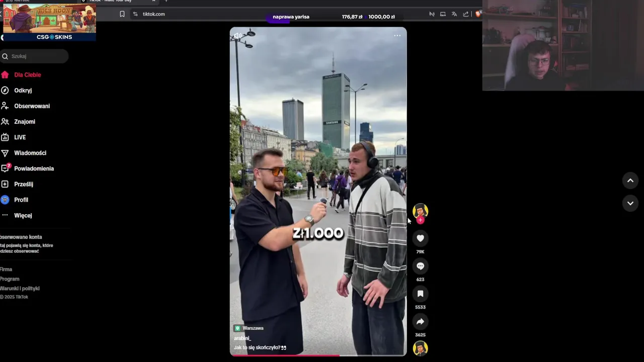Open the Program footer link
644x362 pixels.
click(10, 279)
